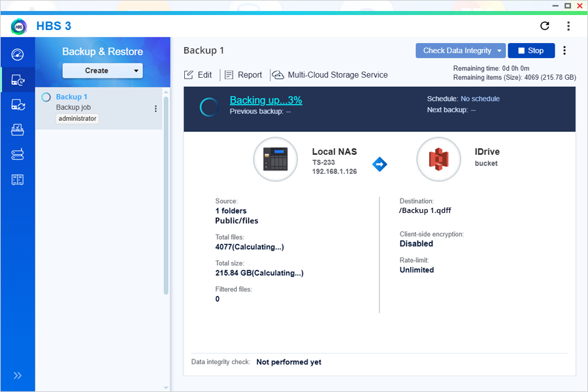Stop the running backup job
588x392 pixels.
531,51
